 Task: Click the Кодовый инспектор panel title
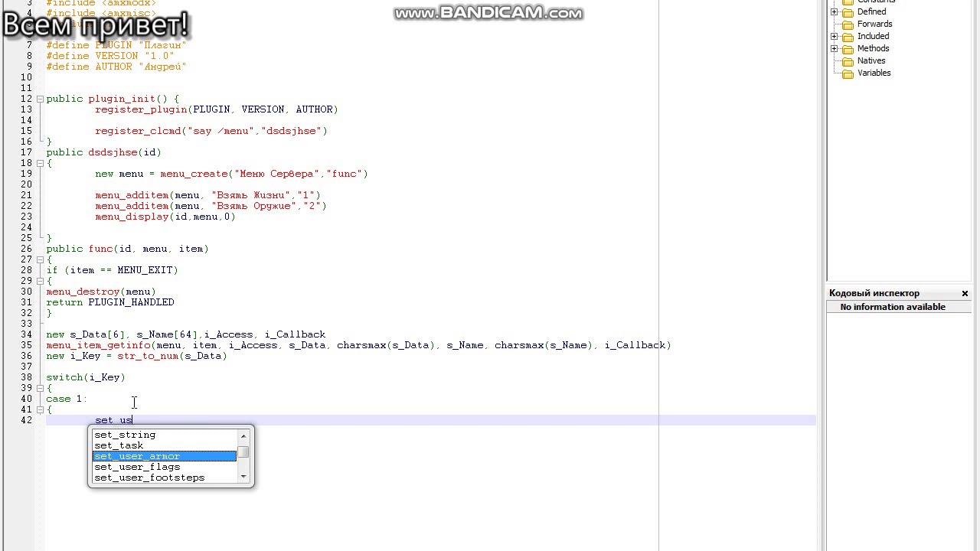coord(874,293)
